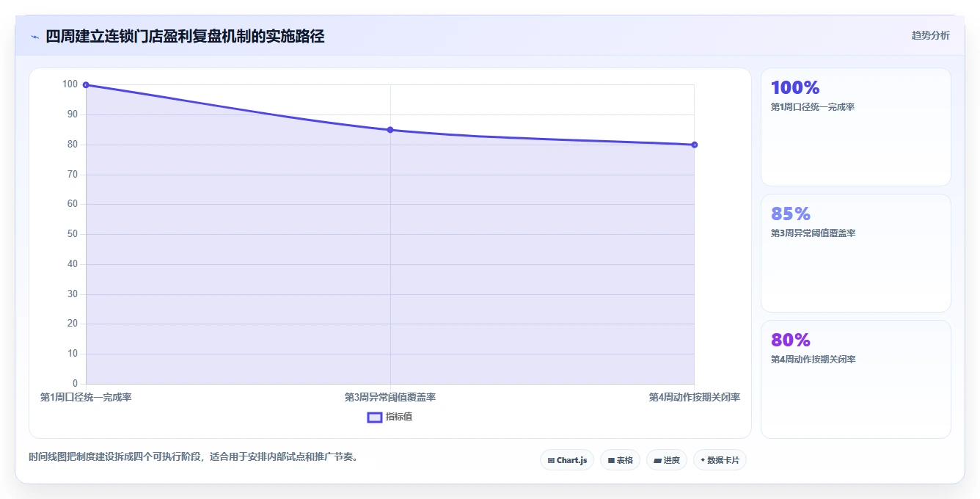Click x-axis label 第1周口径统一完成率
980x499 pixels.
point(86,397)
